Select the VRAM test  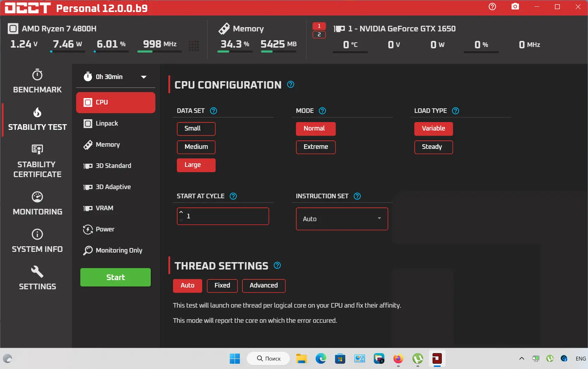116,208
